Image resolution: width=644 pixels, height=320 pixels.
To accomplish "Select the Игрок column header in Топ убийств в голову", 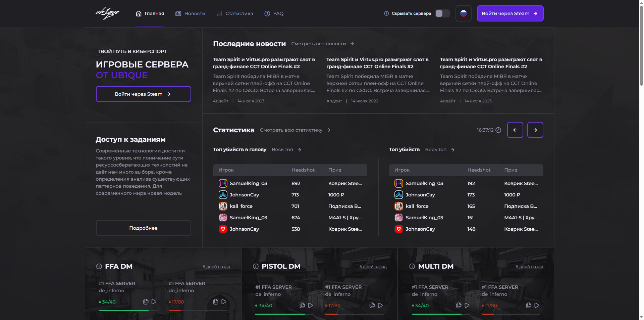I will [226, 170].
